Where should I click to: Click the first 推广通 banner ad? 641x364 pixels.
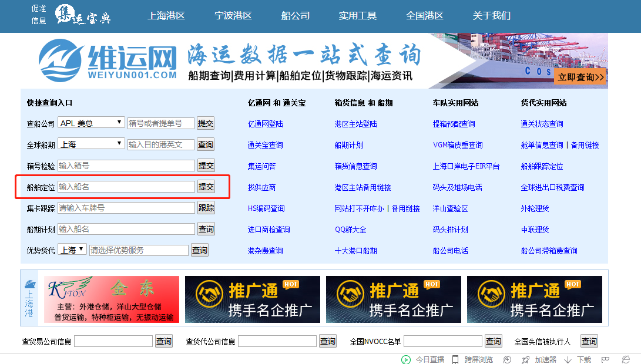(x=252, y=299)
